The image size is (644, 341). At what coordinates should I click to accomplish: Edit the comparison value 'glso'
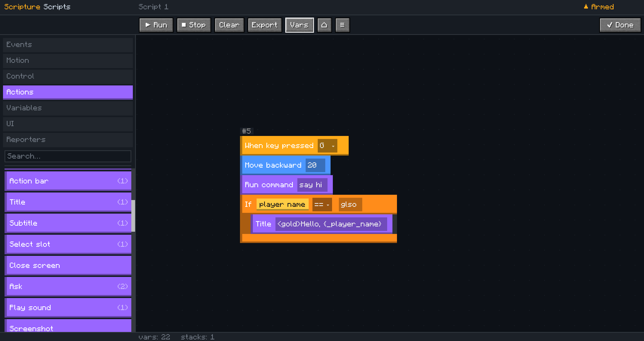point(350,205)
